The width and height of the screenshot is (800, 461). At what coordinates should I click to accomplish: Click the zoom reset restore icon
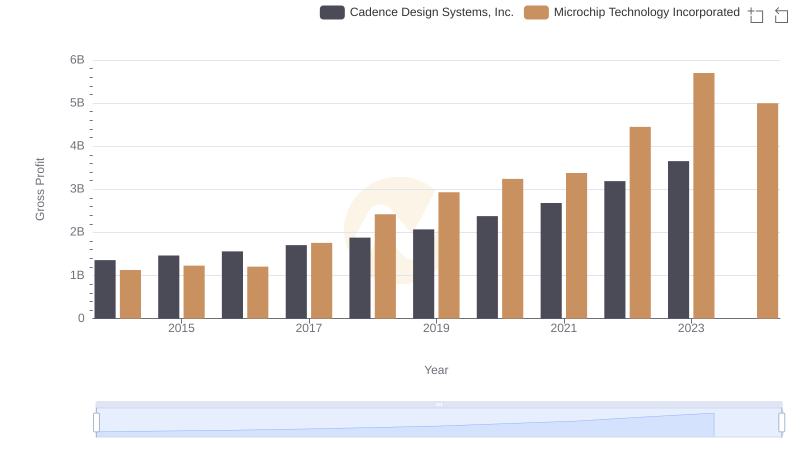tap(781, 15)
